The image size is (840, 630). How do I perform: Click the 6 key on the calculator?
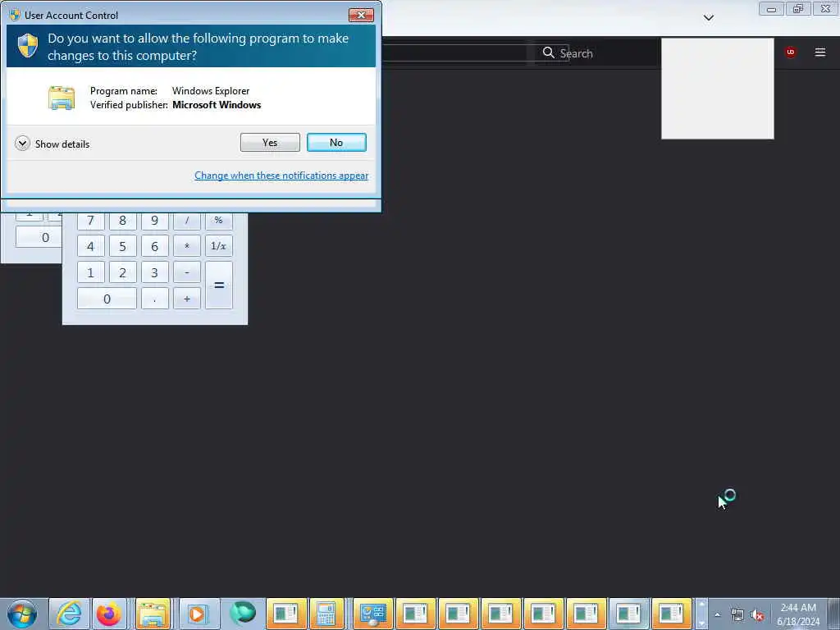point(155,246)
